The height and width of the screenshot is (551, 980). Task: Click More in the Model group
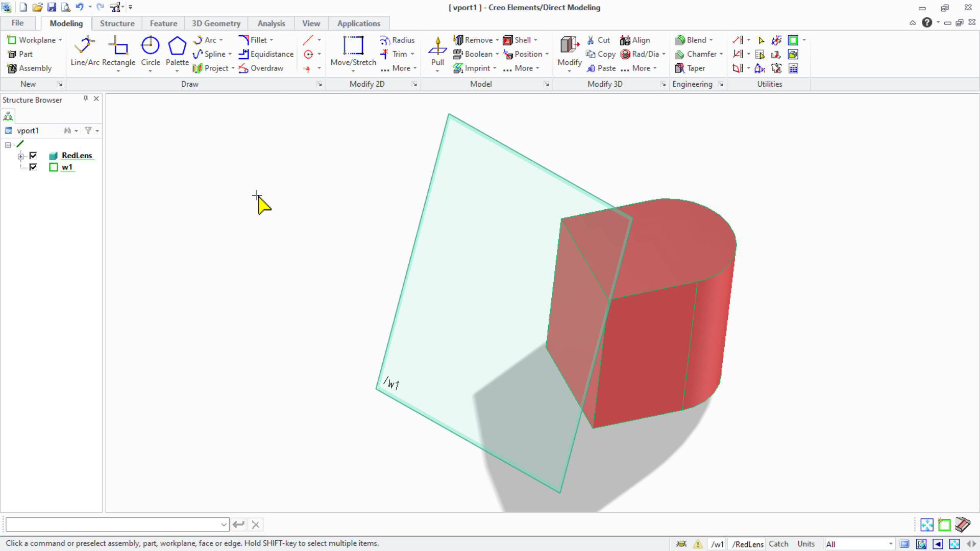pos(521,68)
